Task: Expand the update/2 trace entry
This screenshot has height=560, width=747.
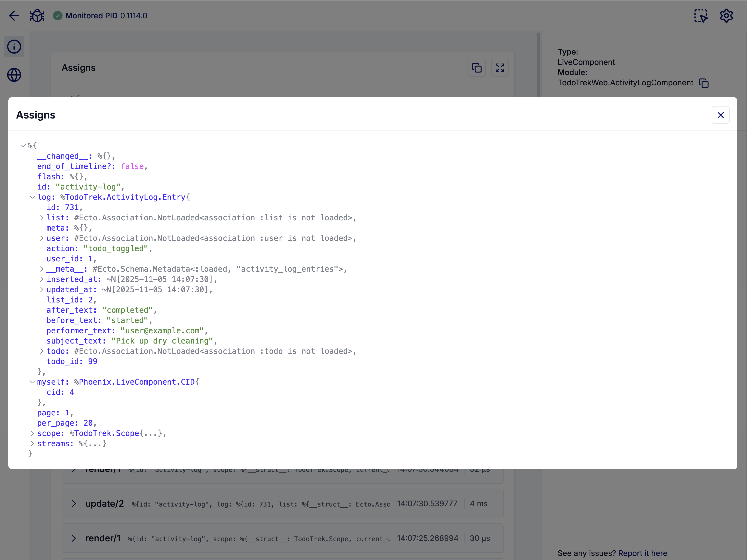Action: click(74, 504)
